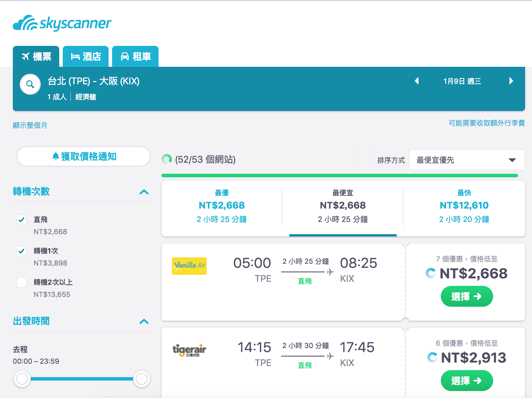Open the 顯示整個月 whole month link
532x398 pixels.
tap(30, 125)
